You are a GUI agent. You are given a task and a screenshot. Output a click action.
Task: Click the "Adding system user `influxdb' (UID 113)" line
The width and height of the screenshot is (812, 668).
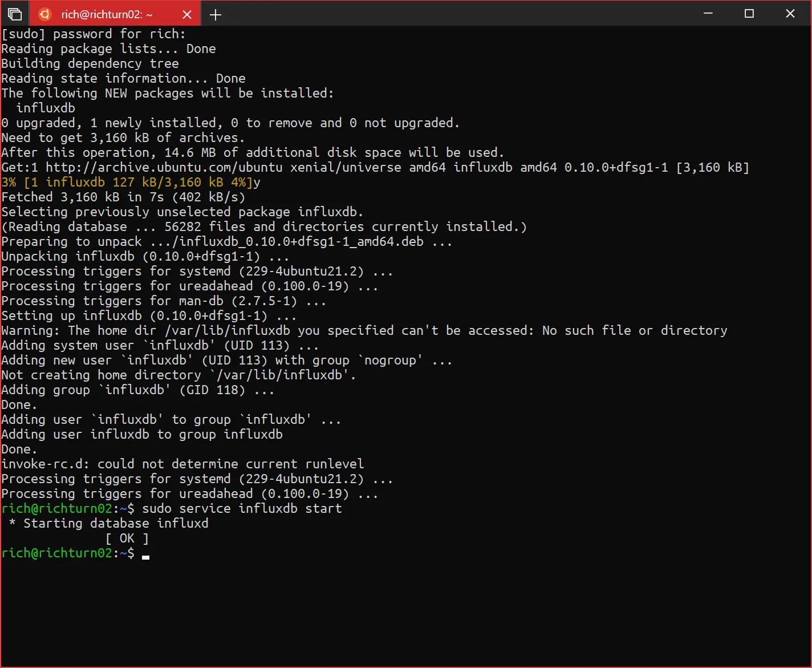point(160,346)
